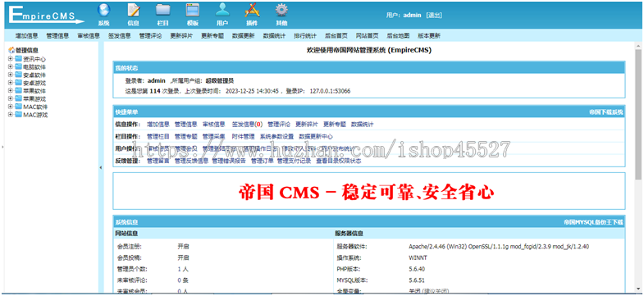This screenshot has width=644, height=296.
Task: Click 签发信息(0) in the quick menu
Action: pos(247,124)
